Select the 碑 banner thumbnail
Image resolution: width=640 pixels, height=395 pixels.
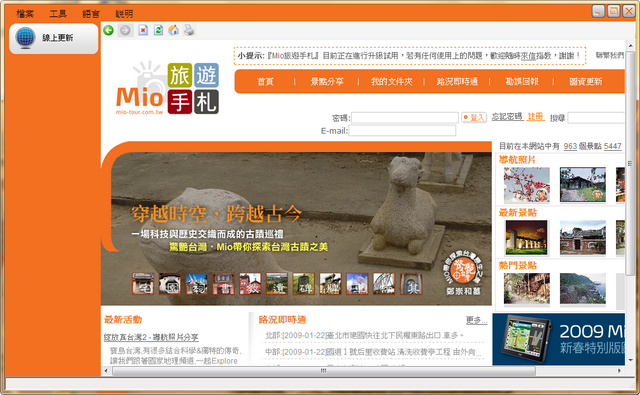pyautogui.click(x=304, y=284)
